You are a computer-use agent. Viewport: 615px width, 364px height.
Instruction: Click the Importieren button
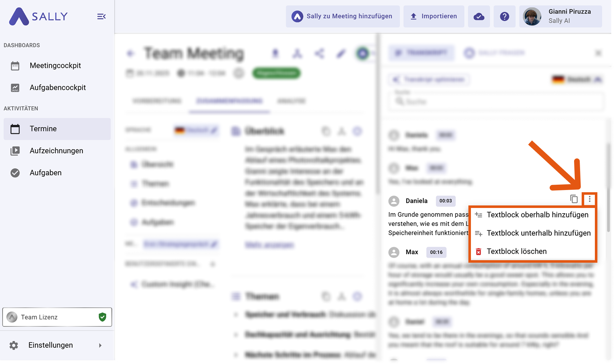point(434,16)
